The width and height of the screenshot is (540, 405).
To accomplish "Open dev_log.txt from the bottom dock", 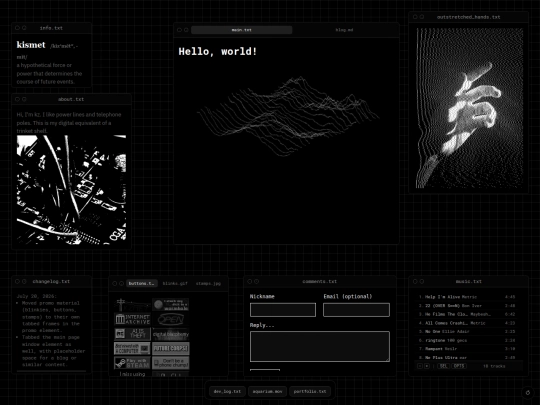I will click(x=227, y=392).
